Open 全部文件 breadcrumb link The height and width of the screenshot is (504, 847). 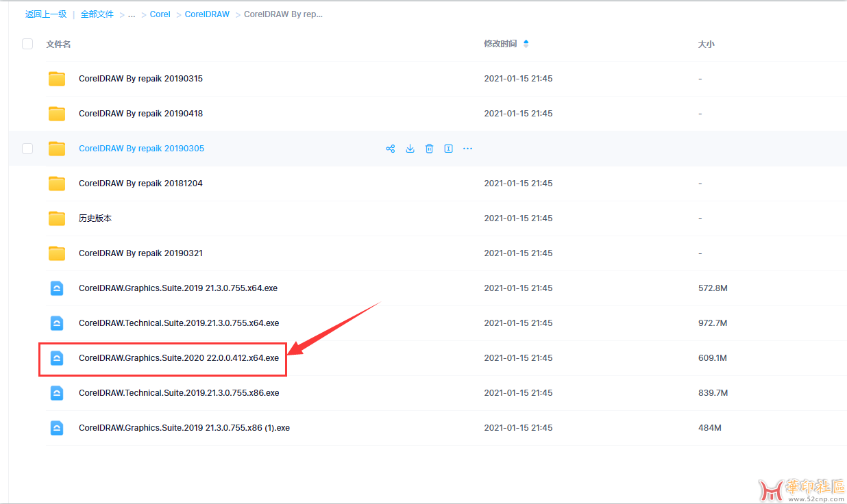tap(97, 14)
